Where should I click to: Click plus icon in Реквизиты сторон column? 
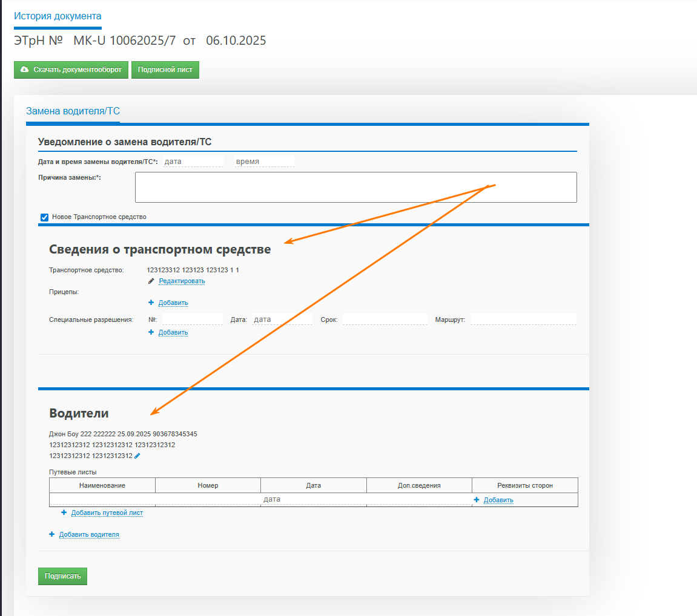pyautogui.click(x=477, y=500)
